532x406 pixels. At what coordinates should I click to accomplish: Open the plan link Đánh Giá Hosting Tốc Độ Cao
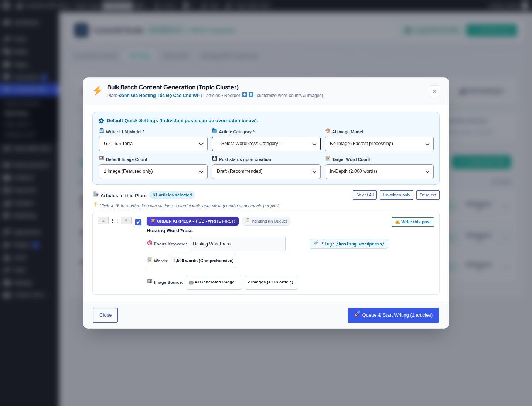159,96
